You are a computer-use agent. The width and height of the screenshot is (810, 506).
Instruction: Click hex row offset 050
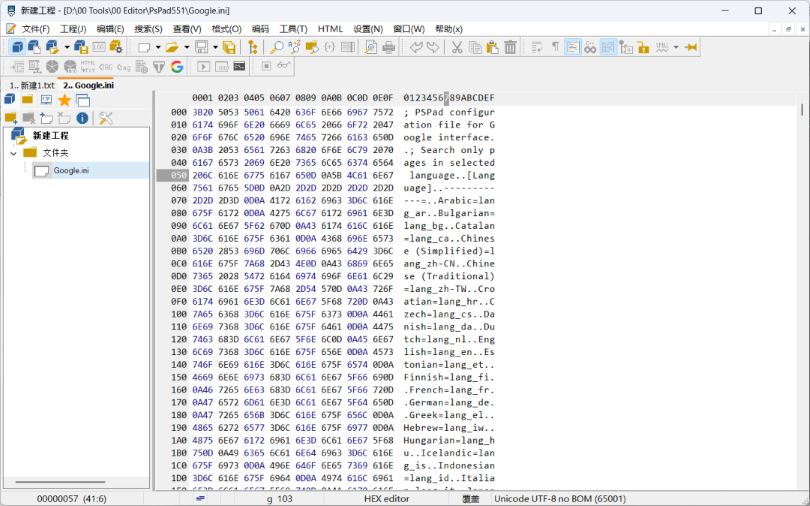click(x=178, y=175)
